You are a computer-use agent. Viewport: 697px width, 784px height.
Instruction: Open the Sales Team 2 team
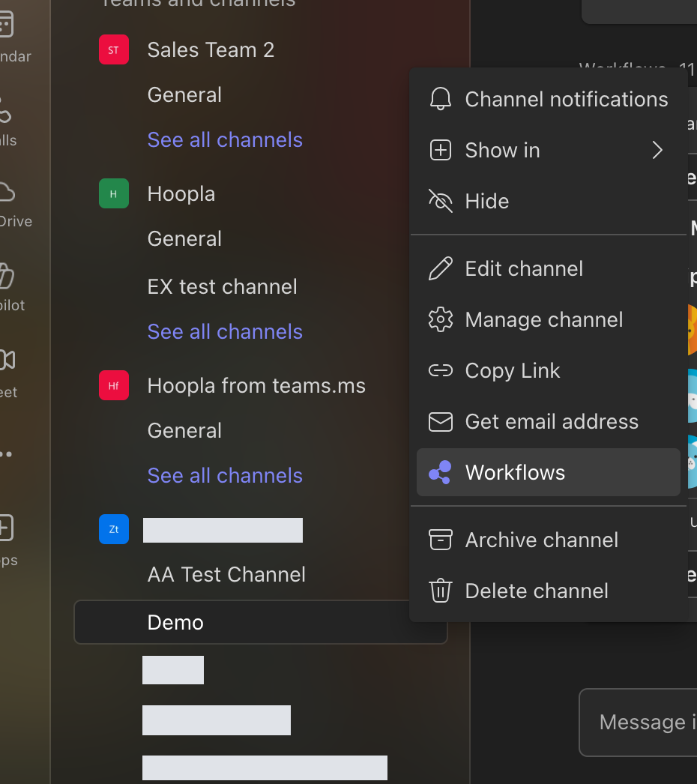(x=211, y=50)
